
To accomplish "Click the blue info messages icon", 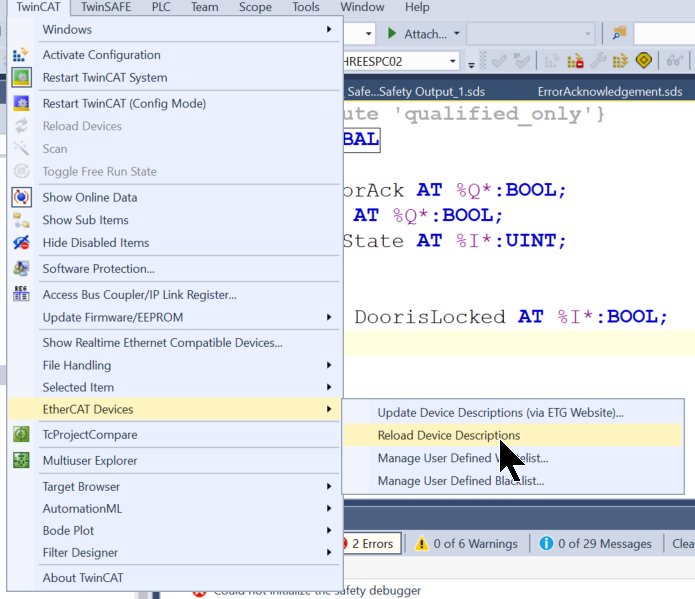I will pyautogui.click(x=546, y=543).
